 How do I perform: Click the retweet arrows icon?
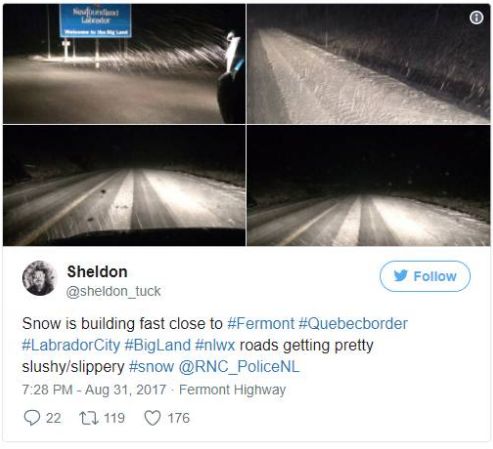[x=89, y=418]
